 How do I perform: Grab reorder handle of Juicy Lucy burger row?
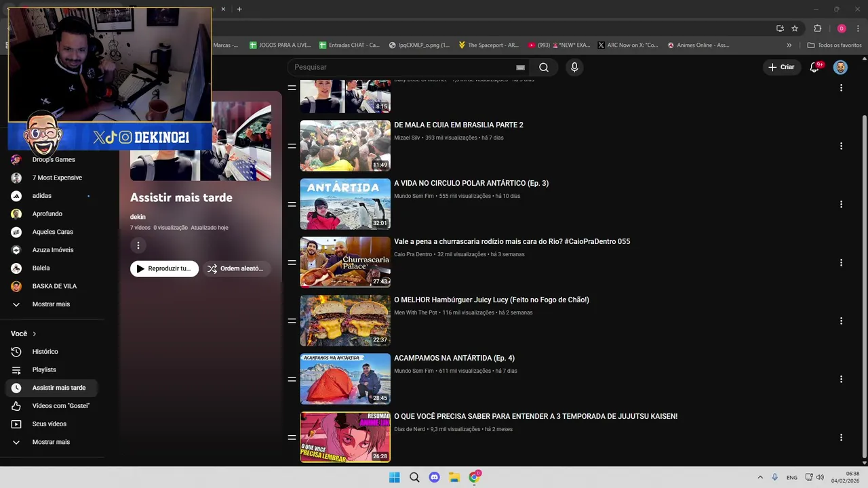tap(292, 321)
